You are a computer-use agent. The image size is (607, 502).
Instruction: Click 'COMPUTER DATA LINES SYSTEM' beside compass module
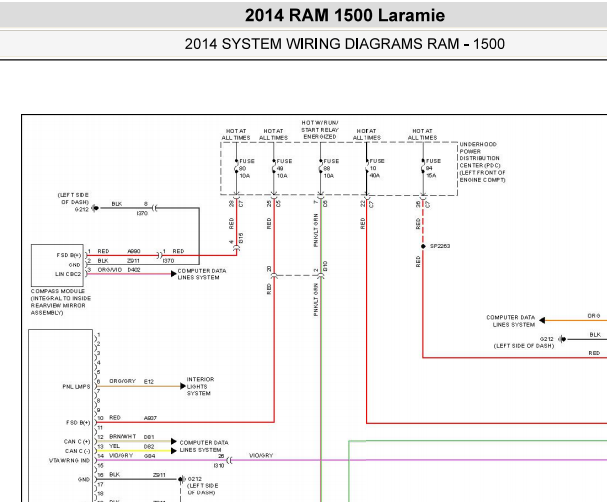click(202, 274)
